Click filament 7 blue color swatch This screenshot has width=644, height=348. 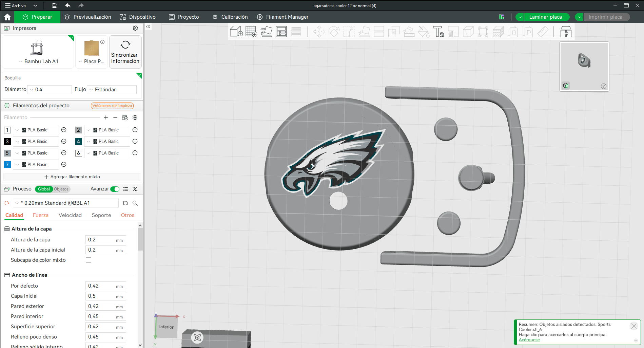[7, 165]
